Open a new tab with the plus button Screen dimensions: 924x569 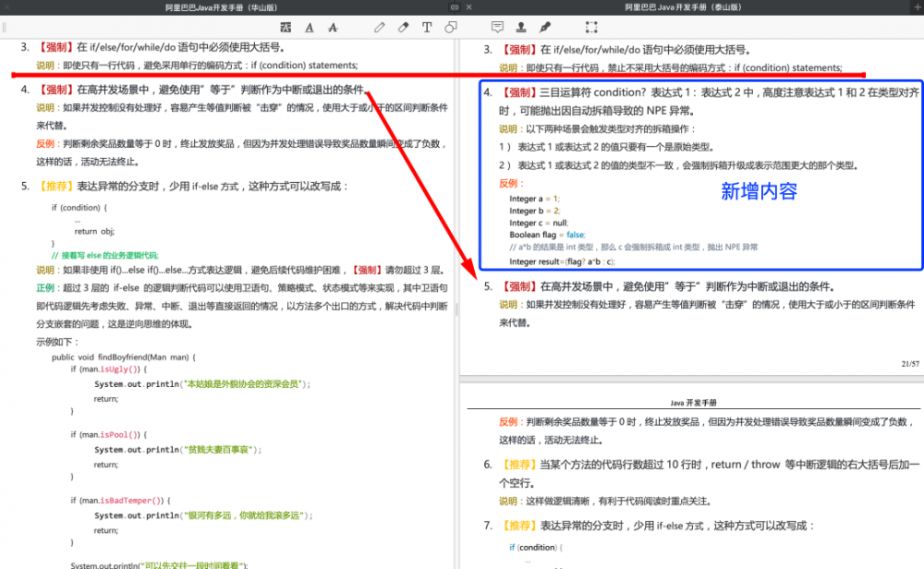point(918,6)
